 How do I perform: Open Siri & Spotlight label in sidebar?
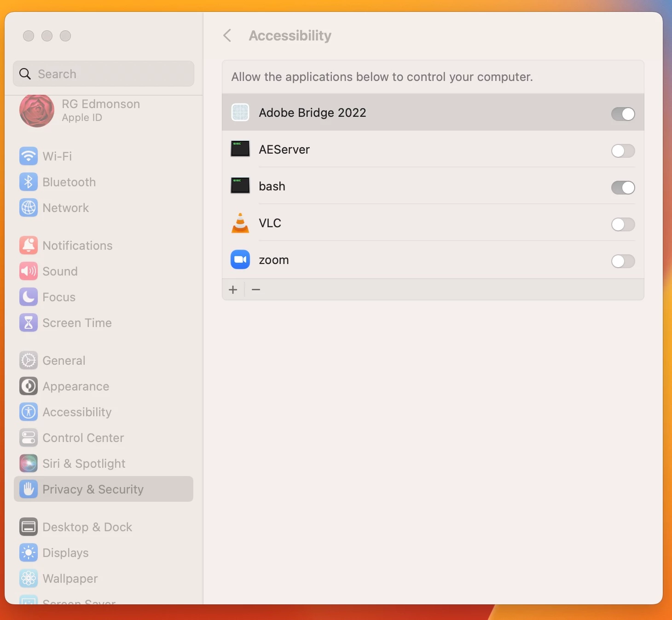pos(84,464)
